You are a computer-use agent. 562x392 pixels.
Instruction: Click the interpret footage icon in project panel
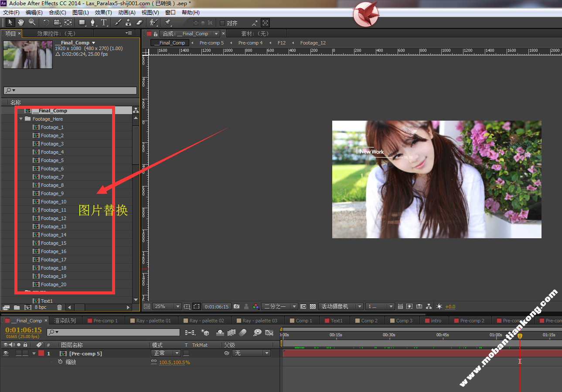6,308
